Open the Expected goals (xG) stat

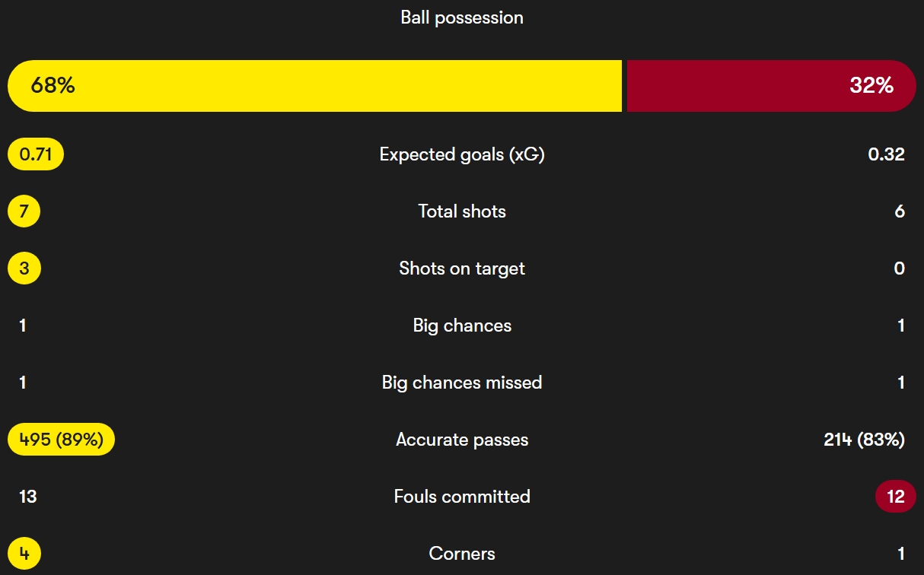(462, 155)
